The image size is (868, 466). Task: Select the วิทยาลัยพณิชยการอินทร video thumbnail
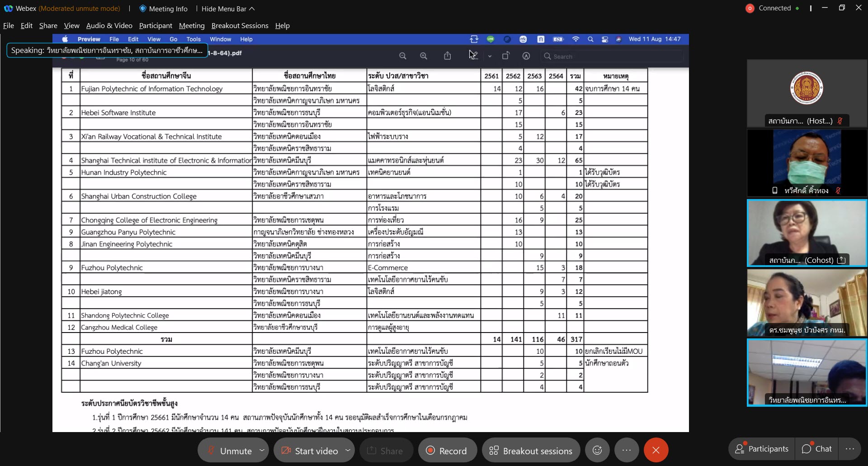click(807, 372)
